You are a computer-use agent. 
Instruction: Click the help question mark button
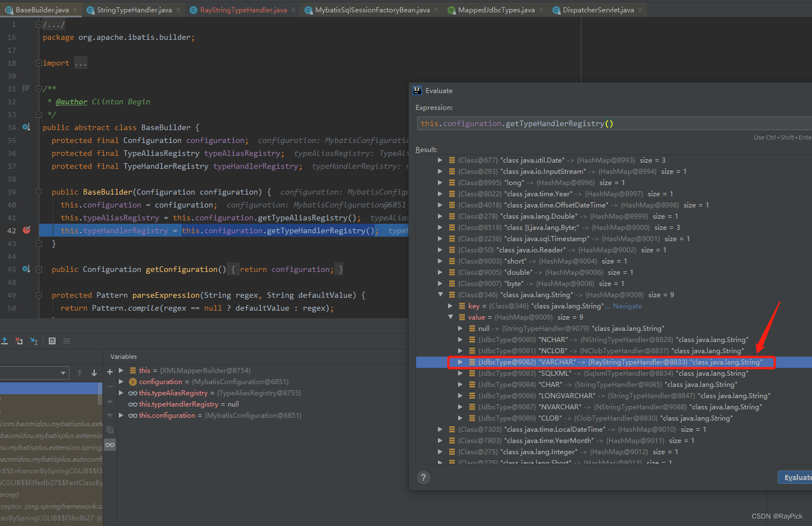[x=424, y=477]
